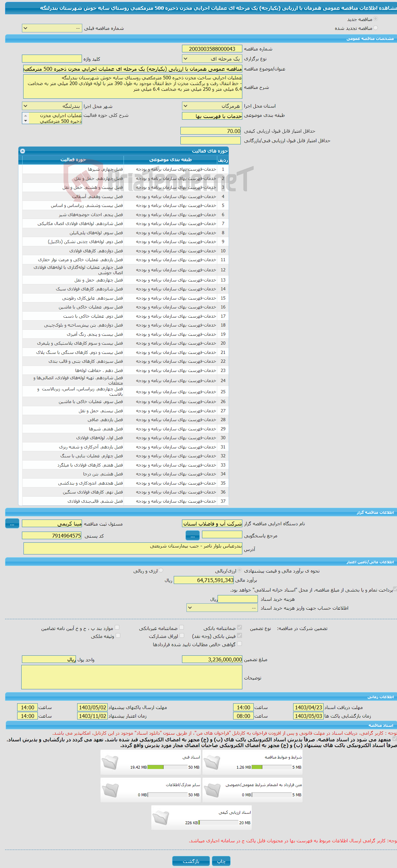Open شهر محل اجرا dropdown
Viewport: 397px width, 868px height.
tap(52, 106)
